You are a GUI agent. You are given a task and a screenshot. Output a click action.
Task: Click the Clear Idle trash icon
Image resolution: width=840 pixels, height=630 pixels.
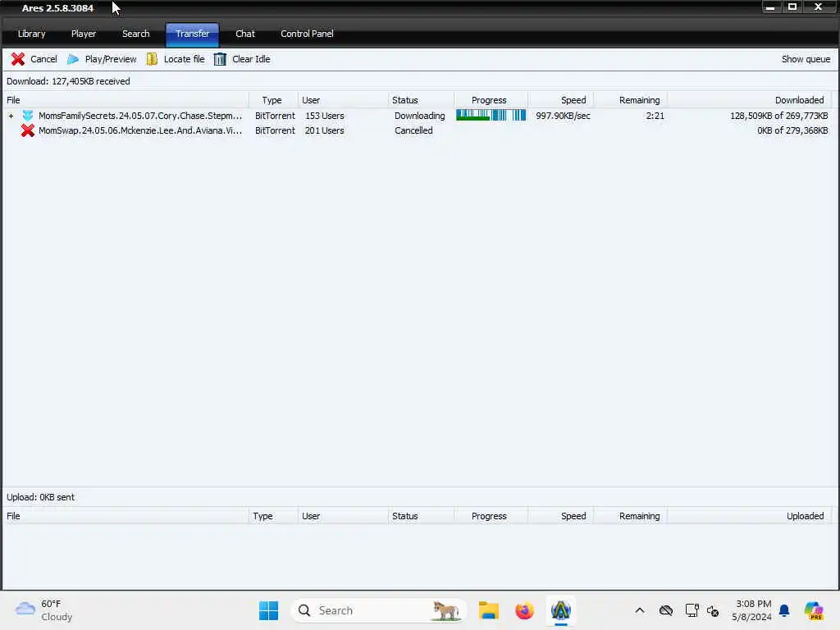click(x=220, y=59)
